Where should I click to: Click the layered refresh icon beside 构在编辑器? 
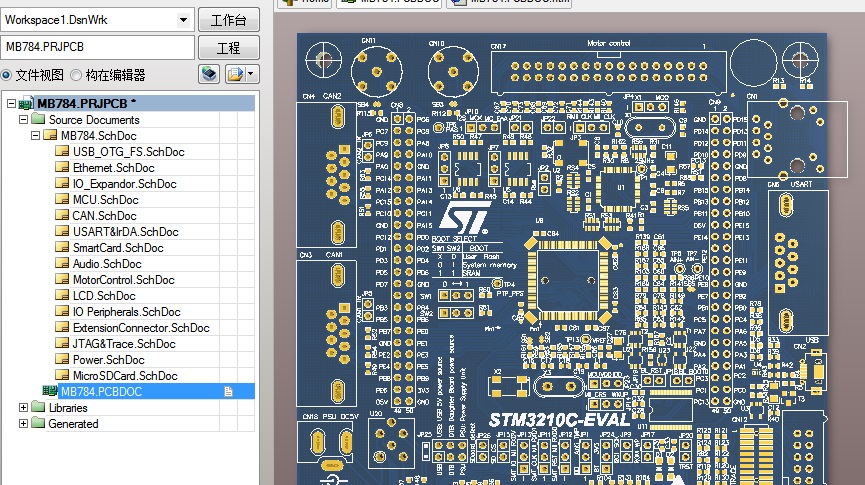click(x=209, y=74)
